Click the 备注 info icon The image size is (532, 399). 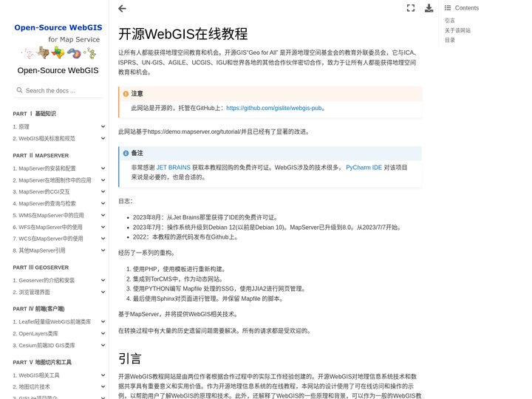point(126,153)
